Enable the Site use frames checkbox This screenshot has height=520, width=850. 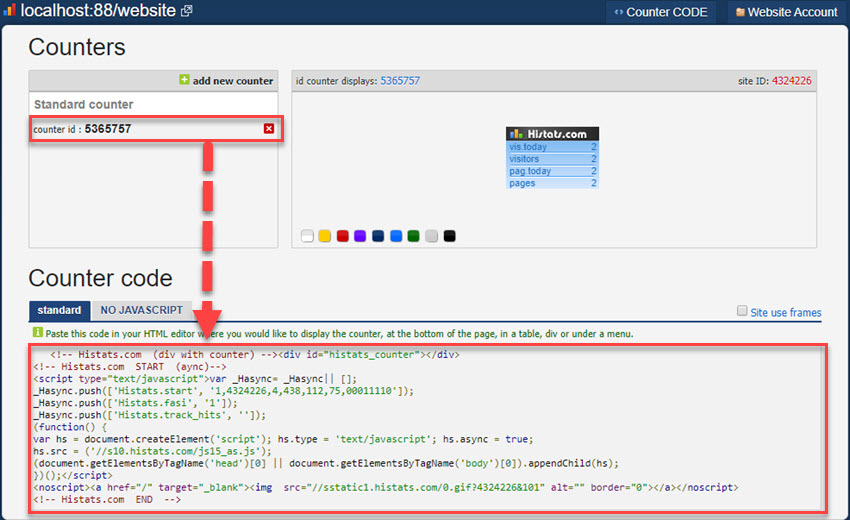tap(742, 311)
